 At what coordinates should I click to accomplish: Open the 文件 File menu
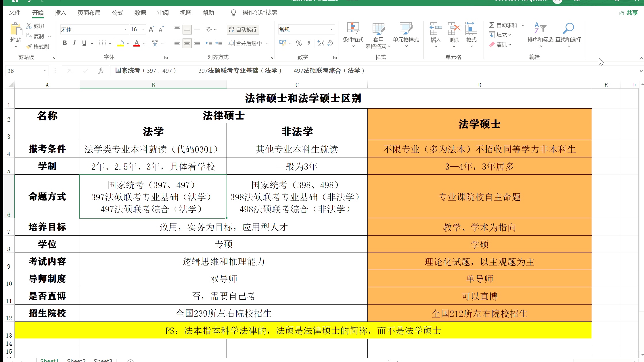pos(15,13)
